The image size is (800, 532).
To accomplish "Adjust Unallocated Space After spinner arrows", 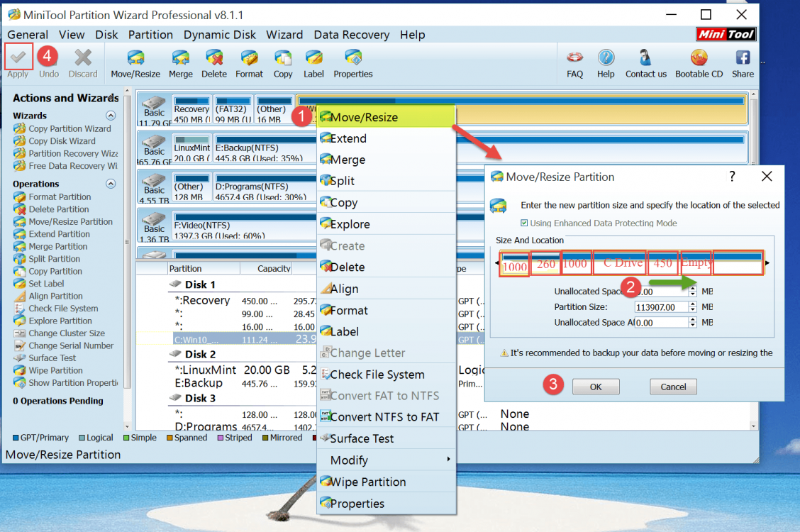I will tap(692, 322).
